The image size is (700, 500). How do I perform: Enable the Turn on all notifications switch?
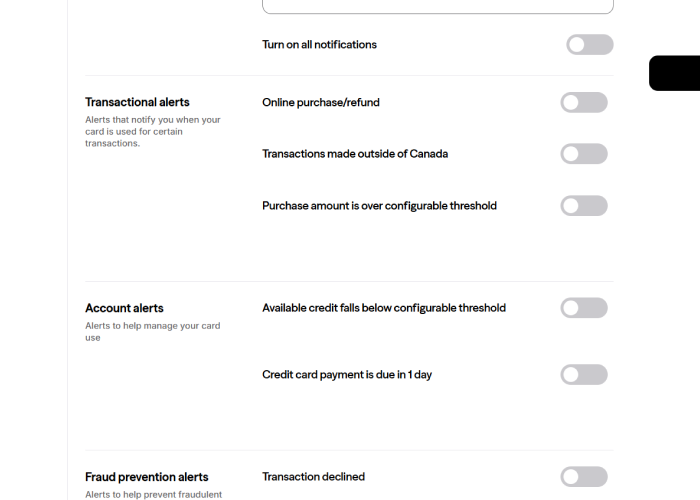pos(589,45)
